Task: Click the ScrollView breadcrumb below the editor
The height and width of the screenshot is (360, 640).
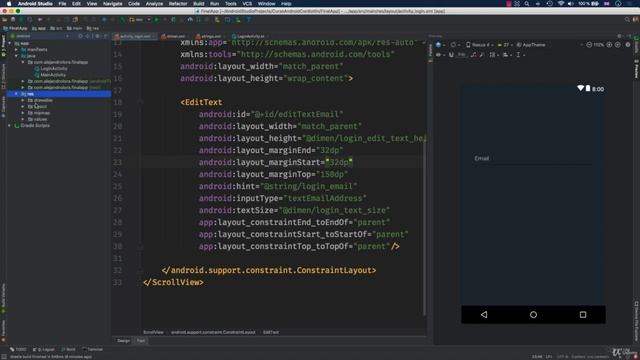Action: (153, 332)
